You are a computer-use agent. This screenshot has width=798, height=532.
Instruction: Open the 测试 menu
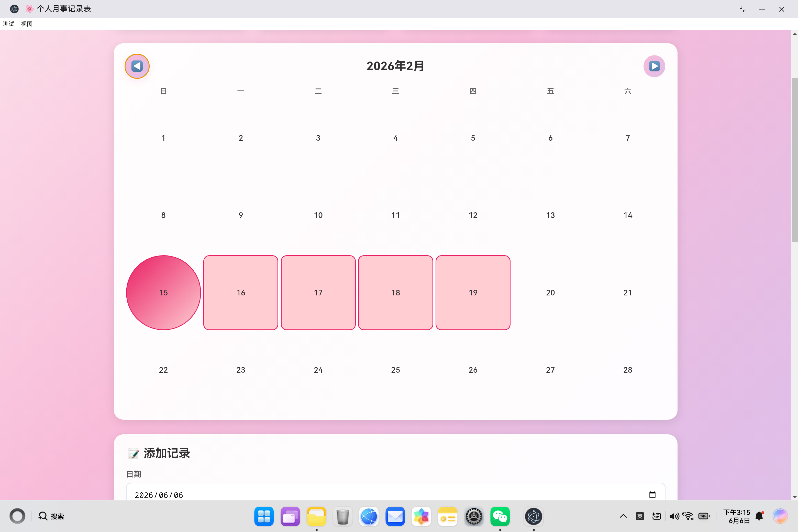coord(9,24)
